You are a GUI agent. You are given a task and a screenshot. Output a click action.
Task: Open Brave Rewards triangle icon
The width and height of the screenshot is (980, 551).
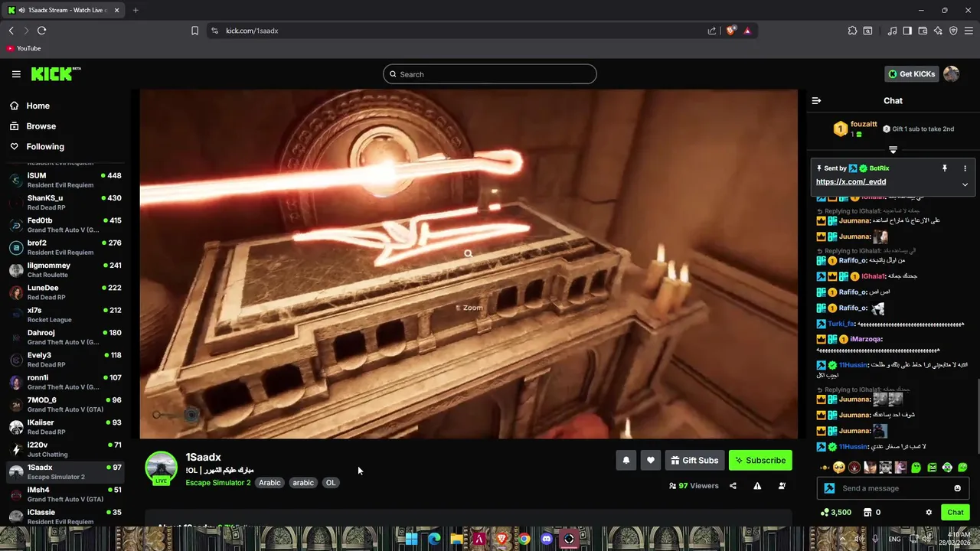pyautogui.click(x=747, y=31)
